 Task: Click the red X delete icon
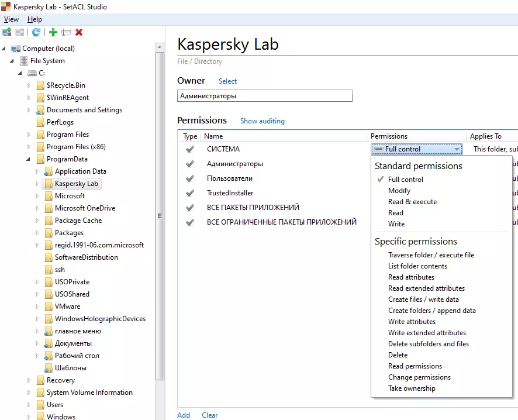click(x=79, y=33)
